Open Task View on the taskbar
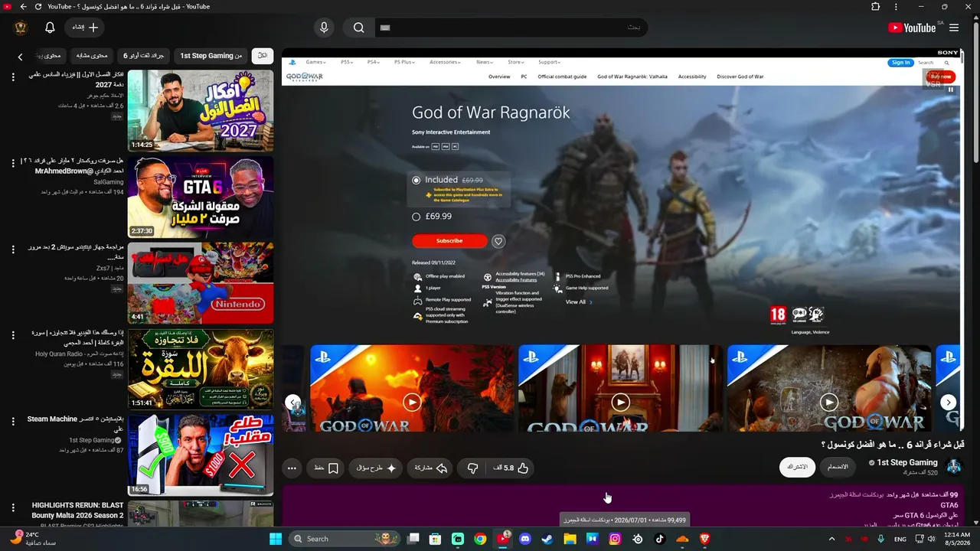The height and width of the screenshot is (551, 980). 414,539
